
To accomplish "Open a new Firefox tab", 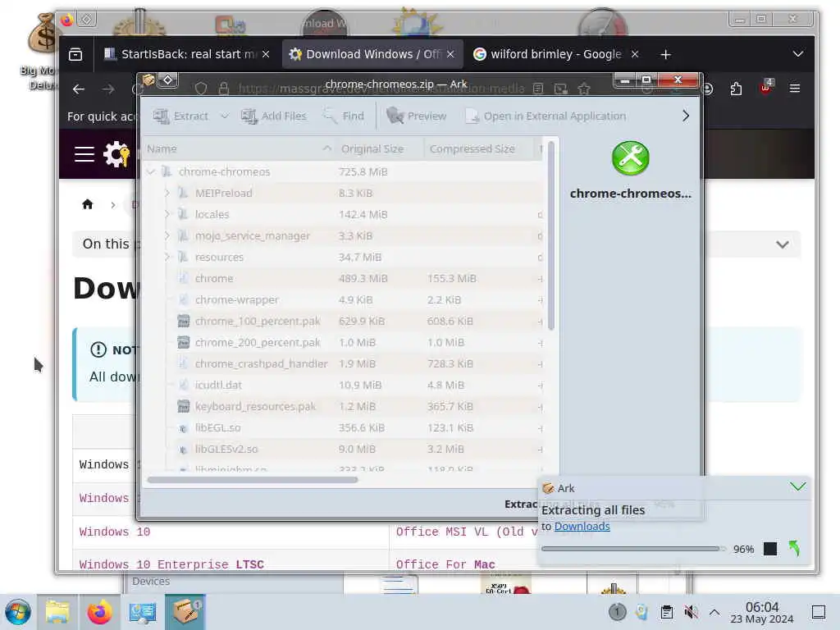I will [x=665, y=55].
